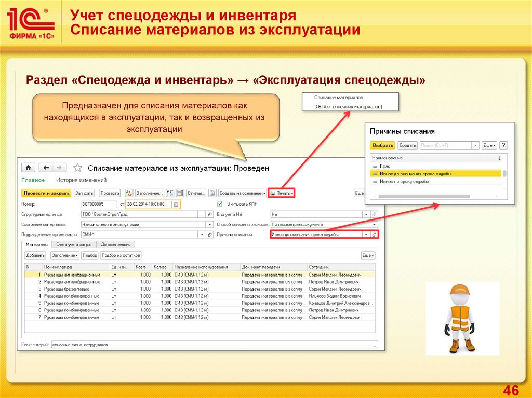
Task: Clear search with the x icon
Action: click(475, 146)
